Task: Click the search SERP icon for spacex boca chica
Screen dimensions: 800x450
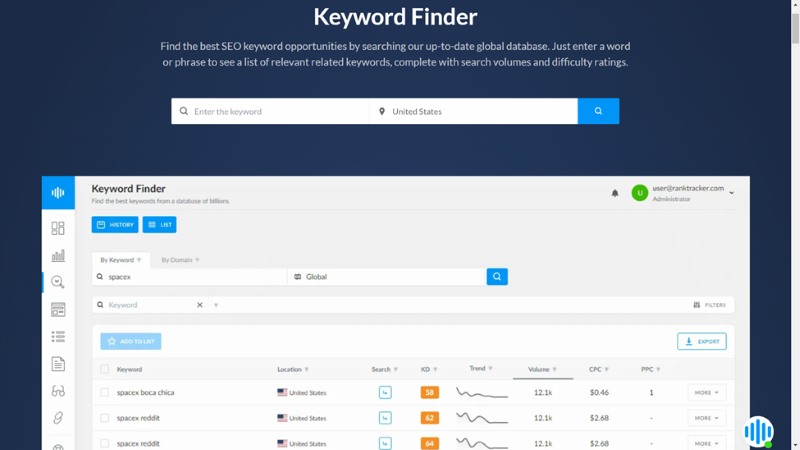Action: [x=385, y=392]
